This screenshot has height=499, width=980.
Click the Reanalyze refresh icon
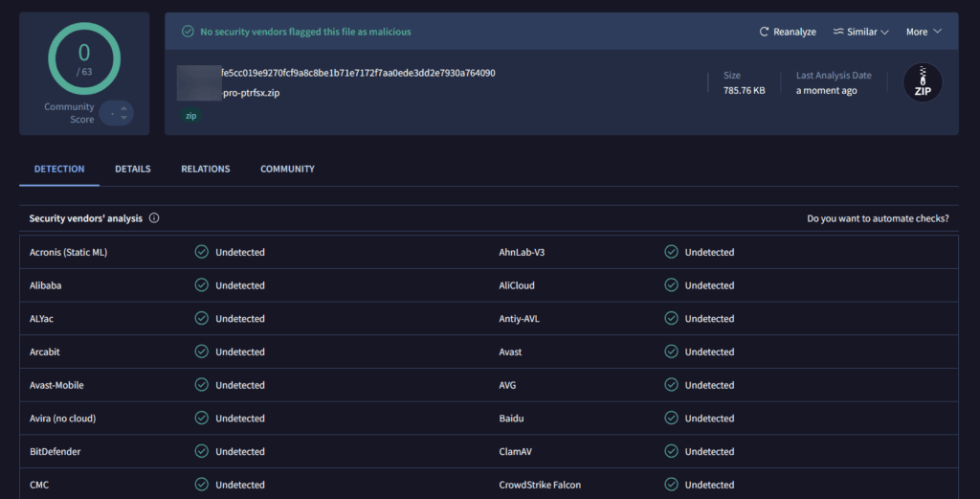tap(765, 32)
